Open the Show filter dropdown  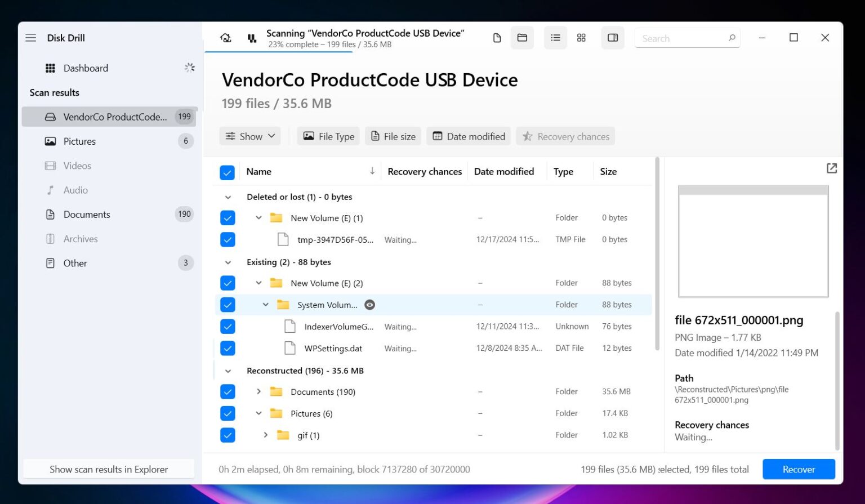[249, 136]
